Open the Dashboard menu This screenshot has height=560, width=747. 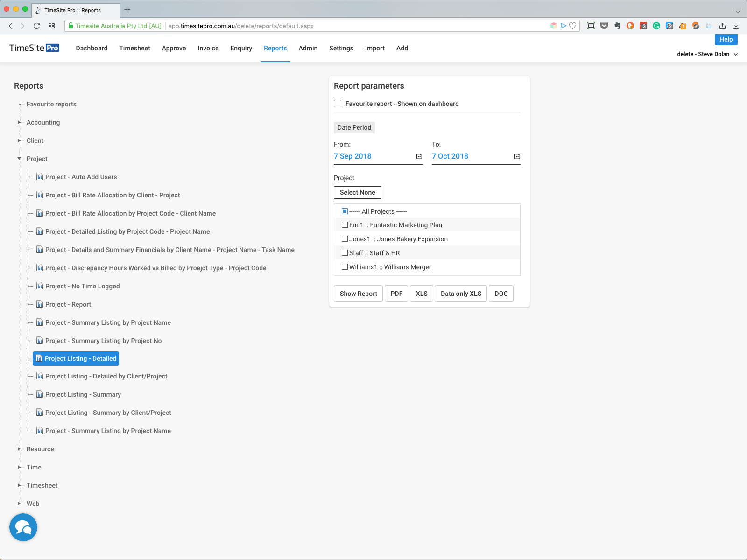coord(92,48)
